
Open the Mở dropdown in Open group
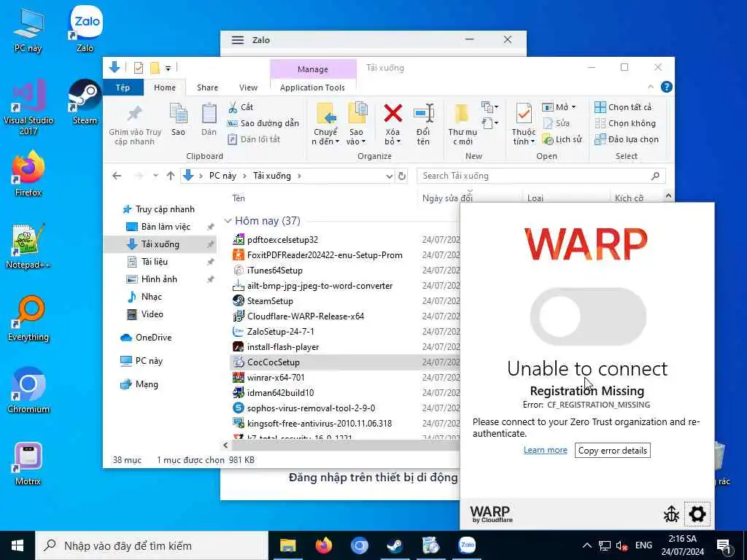pyautogui.click(x=559, y=107)
